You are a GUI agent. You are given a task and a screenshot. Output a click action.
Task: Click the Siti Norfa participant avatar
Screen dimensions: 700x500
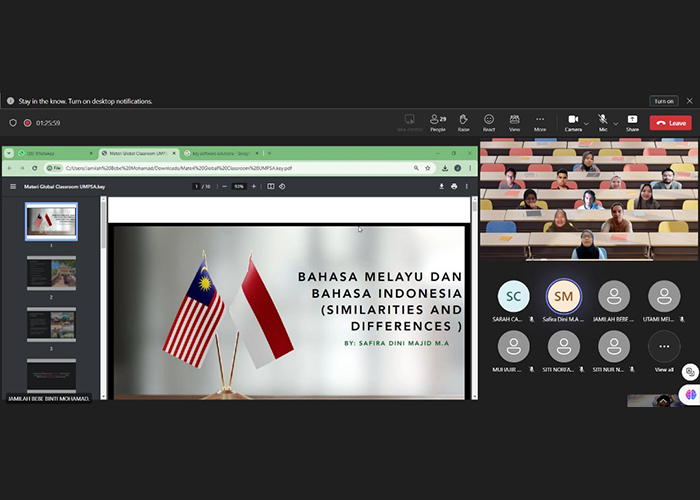[563, 346]
